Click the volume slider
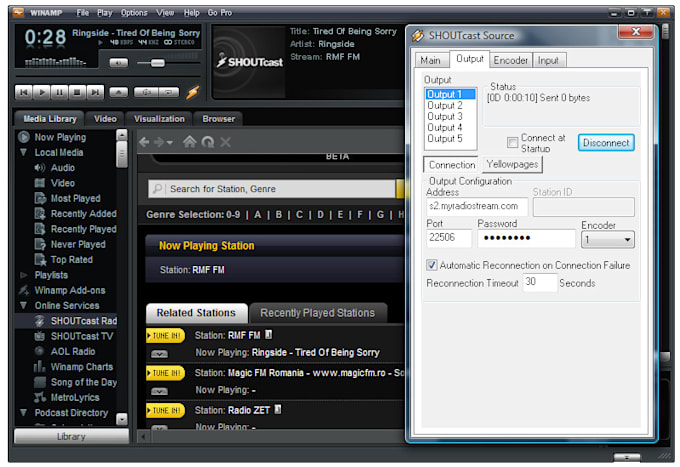 coord(168,63)
